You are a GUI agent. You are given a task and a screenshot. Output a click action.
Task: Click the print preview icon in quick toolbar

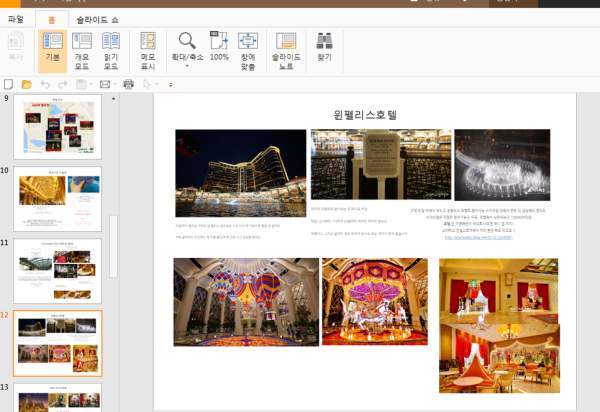click(105, 84)
